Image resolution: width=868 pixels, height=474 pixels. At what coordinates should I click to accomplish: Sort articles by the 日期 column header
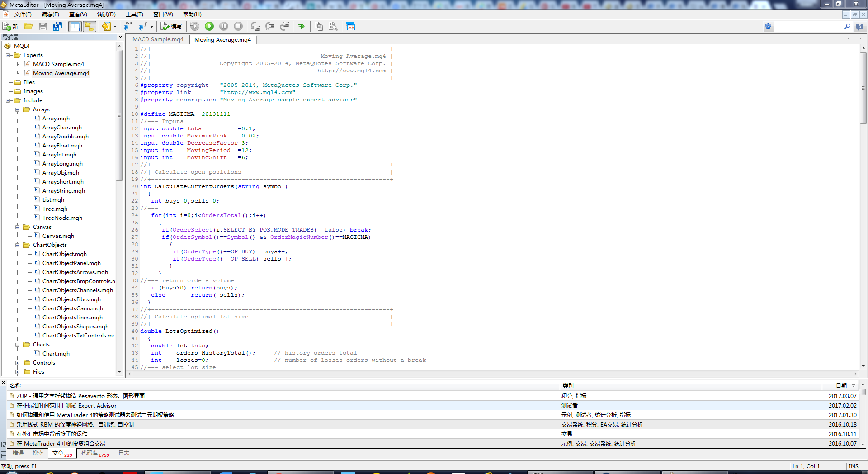[x=841, y=385]
